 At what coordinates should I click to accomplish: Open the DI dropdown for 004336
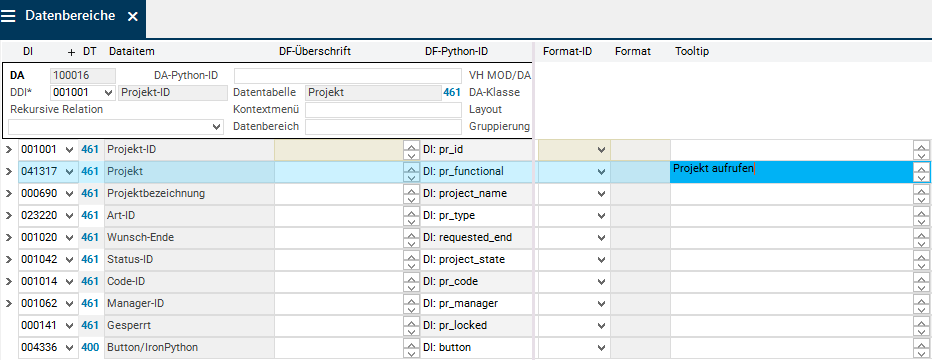coord(70,348)
